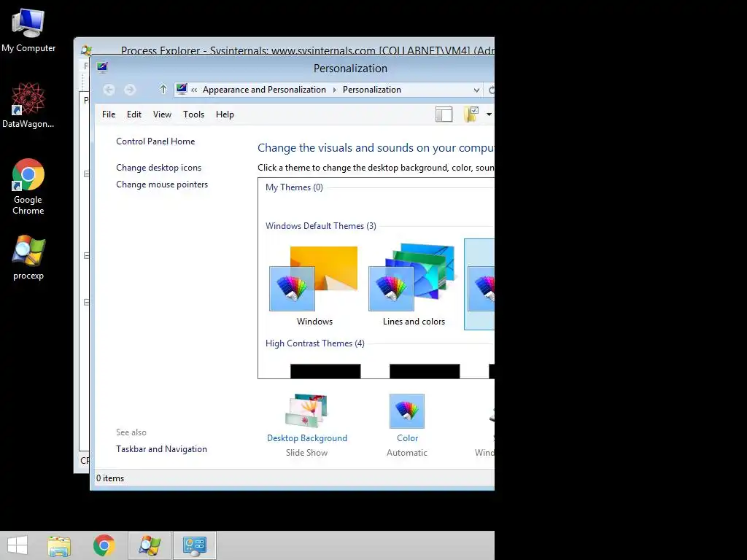Open the Desktop Background settings icon

(x=307, y=411)
